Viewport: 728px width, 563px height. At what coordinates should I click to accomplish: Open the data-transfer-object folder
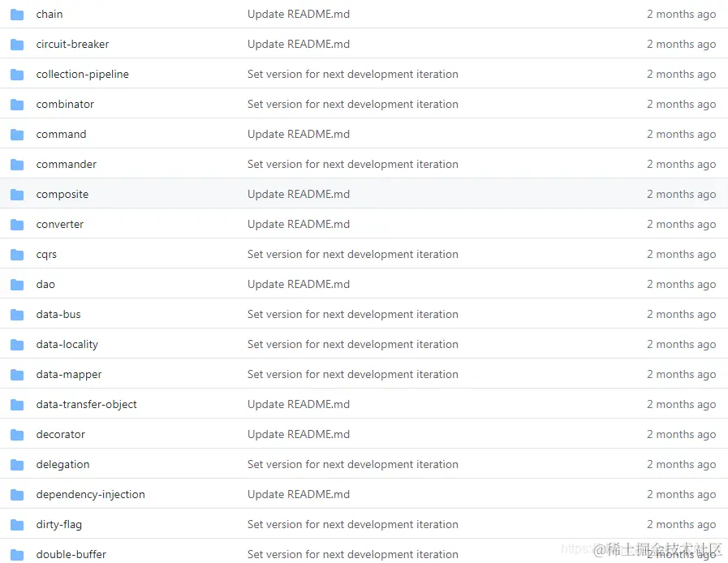coord(86,404)
